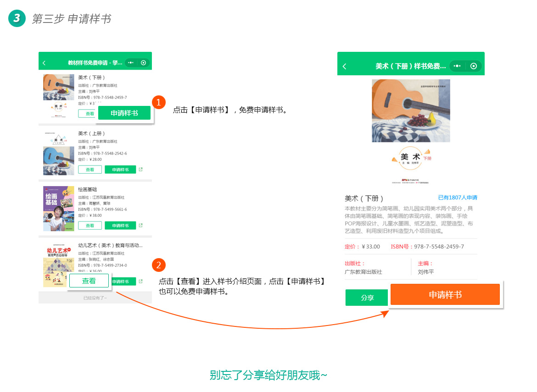
Task: Tap close circle icon in 教材样书免费申请 header
Action: pos(144,63)
